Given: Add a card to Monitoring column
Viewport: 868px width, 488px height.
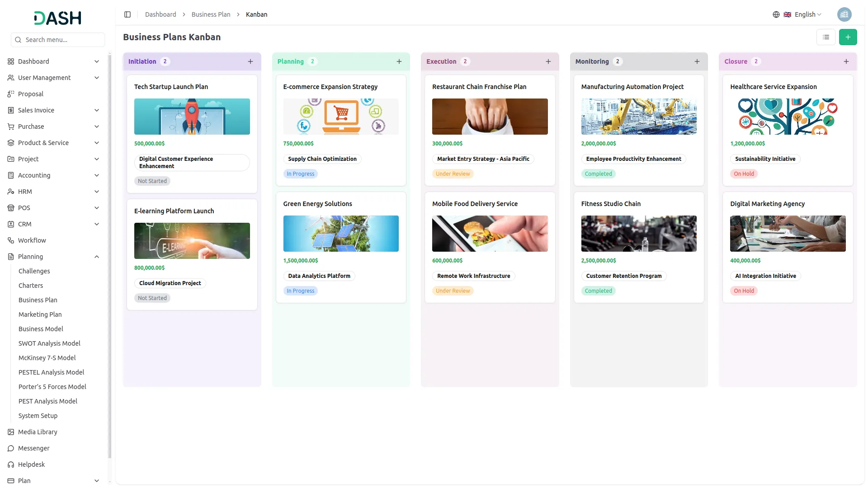Looking at the screenshot, I should point(697,61).
